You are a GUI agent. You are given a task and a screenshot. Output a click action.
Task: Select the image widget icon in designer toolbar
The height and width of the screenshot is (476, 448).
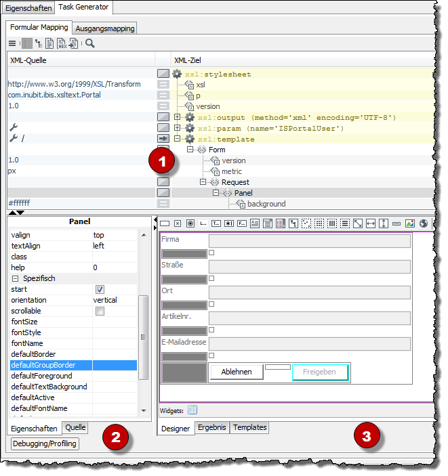click(409, 223)
